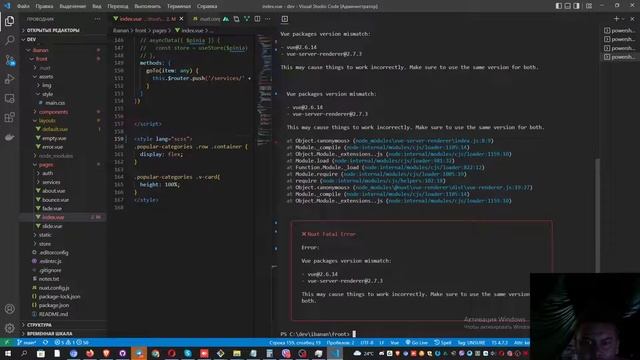
Task: Close the index.vue editor tab
Action: (x=181, y=19)
